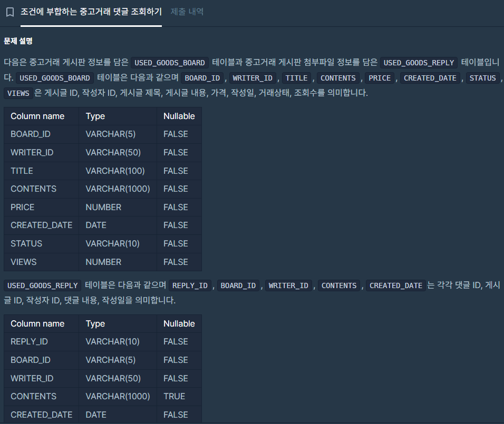Click the DATE type cell in the reply table
This screenshot has height=424, width=504.
tap(118, 415)
